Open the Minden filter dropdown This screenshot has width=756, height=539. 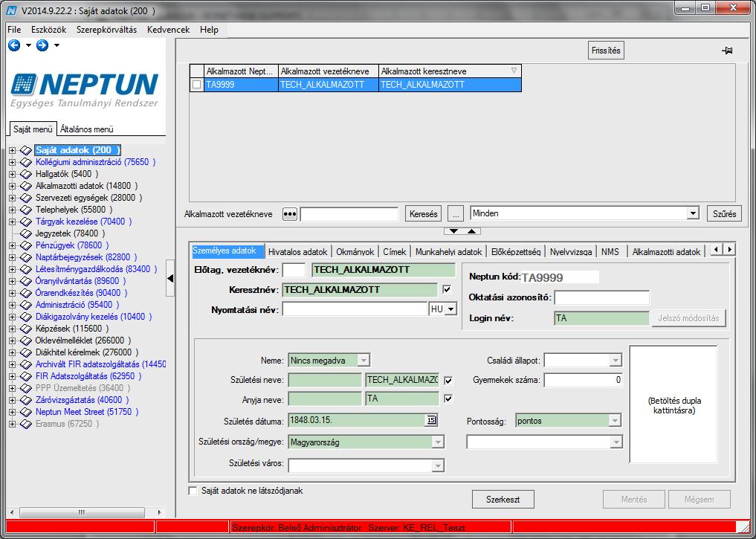pos(693,213)
